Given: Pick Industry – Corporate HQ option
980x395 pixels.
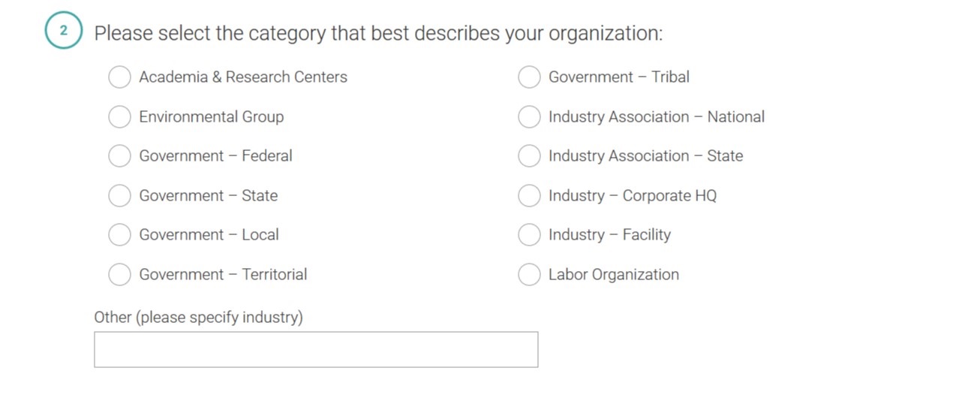Looking at the screenshot, I should click(530, 196).
